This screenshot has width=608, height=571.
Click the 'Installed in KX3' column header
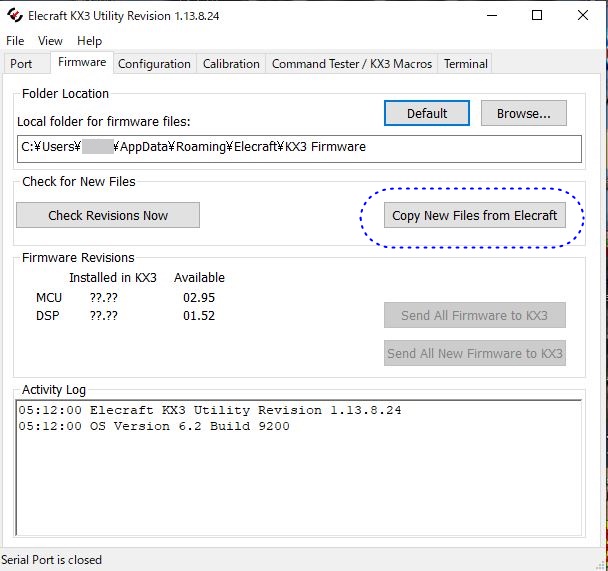[x=113, y=278]
